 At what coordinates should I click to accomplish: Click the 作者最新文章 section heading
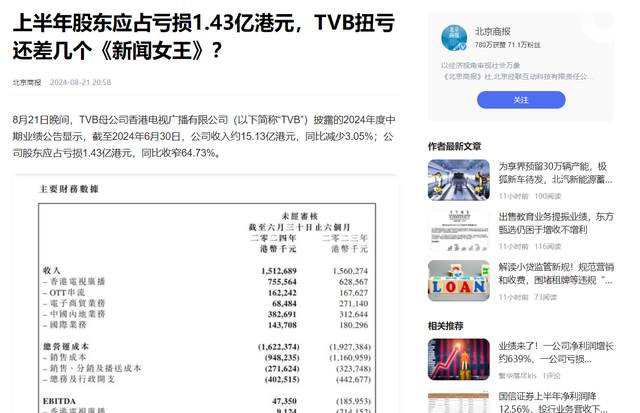pyautogui.click(x=454, y=146)
